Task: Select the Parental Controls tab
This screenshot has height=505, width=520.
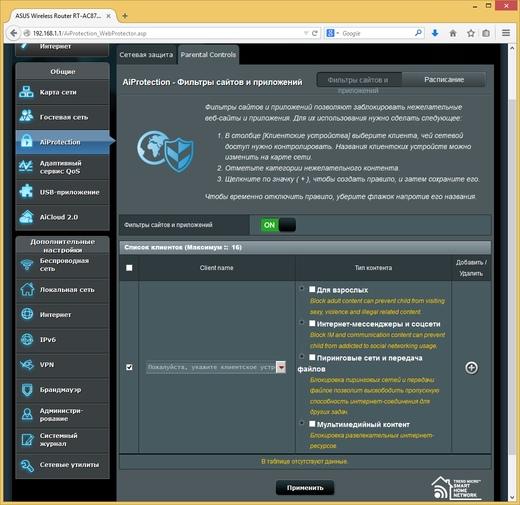Action: (208, 55)
